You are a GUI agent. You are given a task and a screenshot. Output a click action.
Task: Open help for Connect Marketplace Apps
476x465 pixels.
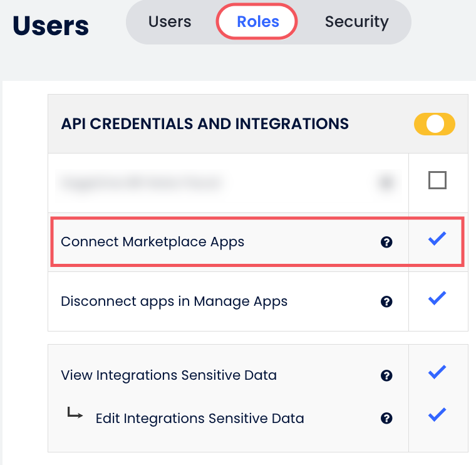(x=386, y=242)
